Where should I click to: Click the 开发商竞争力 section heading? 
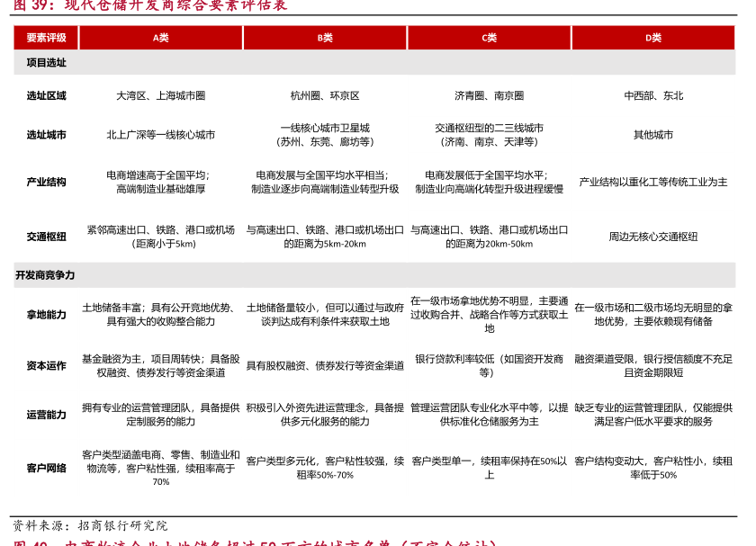tap(45, 275)
